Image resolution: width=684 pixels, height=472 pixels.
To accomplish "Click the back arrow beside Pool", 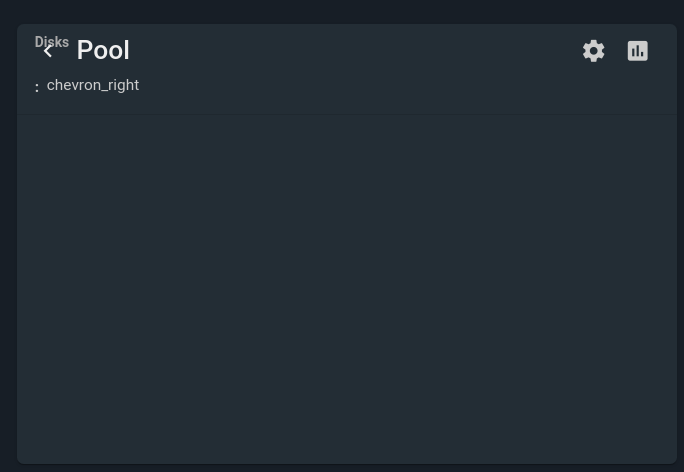I will point(48,51).
